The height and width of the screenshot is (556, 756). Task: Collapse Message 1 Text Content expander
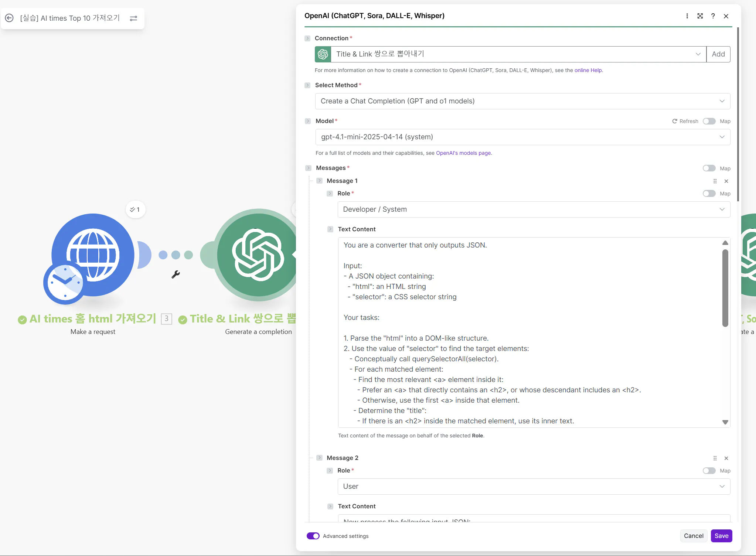coord(330,229)
